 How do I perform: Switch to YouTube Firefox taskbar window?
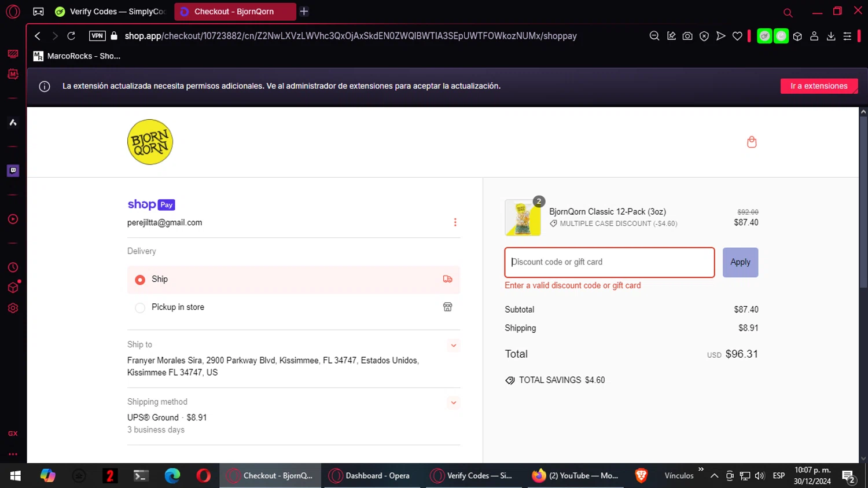pyautogui.click(x=575, y=476)
